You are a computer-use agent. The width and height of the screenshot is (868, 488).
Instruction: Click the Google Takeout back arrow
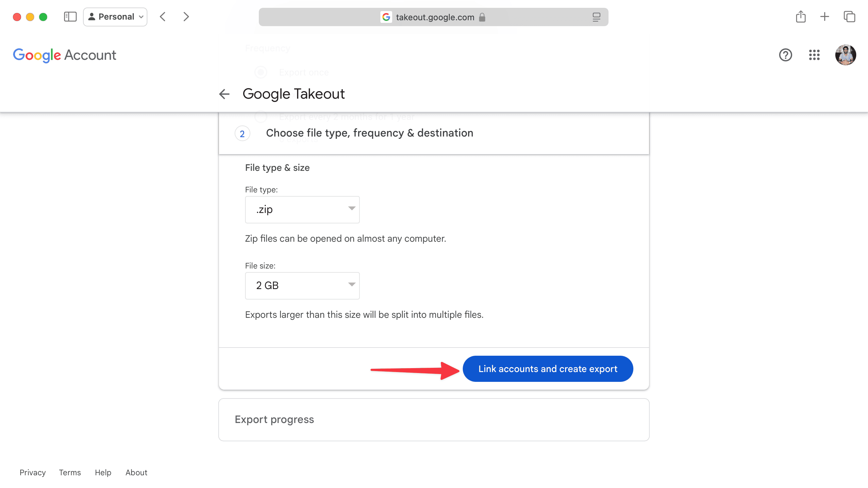225,93
